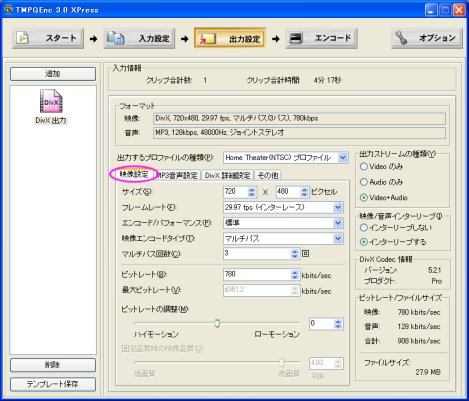Image resolution: width=469 pixels, height=401 pixels.
Task: Click the TMPGEnc title bar app icon
Action: point(8,9)
